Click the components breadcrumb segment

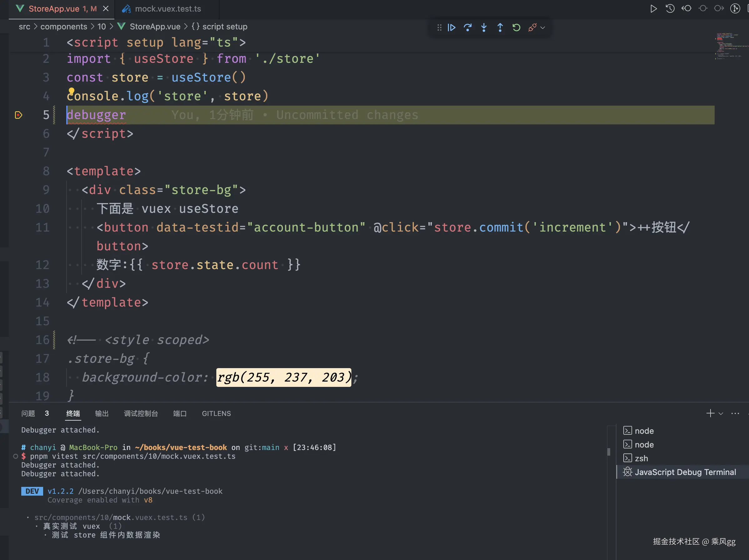(64, 27)
